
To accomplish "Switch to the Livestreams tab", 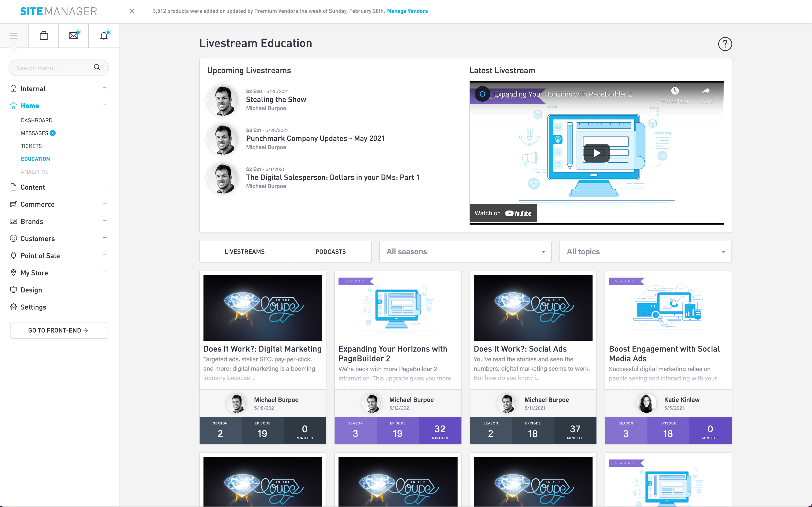I will [x=244, y=252].
